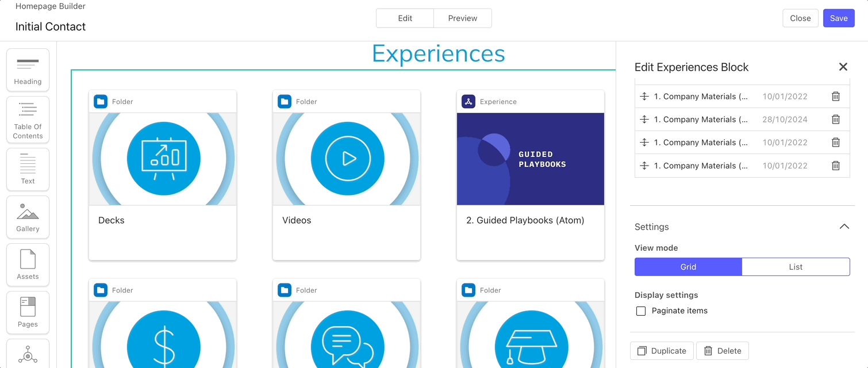The image size is (868, 368).
Task: Click the Experiences heading text
Action: [439, 53]
